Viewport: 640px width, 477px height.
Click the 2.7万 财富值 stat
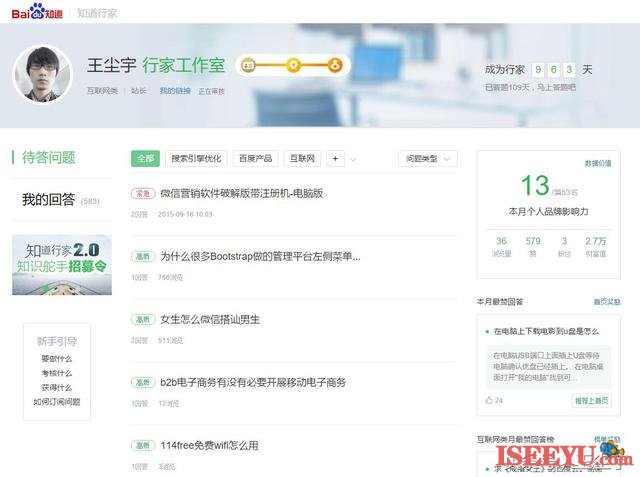[596, 246]
